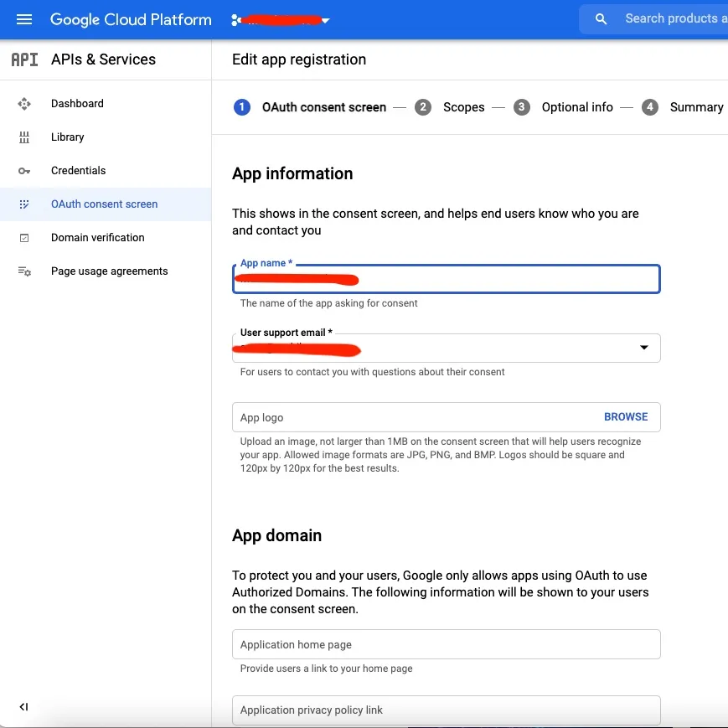Click the App information heading

tap(292, 173)
